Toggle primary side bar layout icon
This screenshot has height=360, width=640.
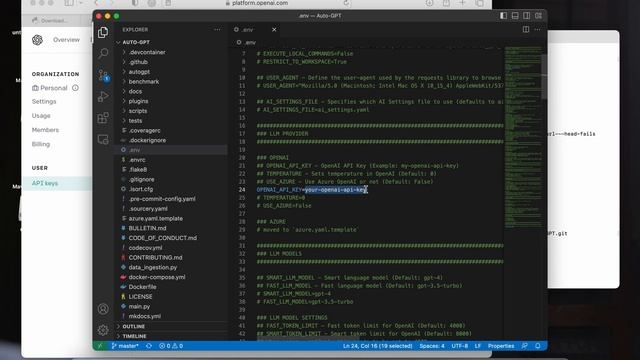(x=503, y=16)
